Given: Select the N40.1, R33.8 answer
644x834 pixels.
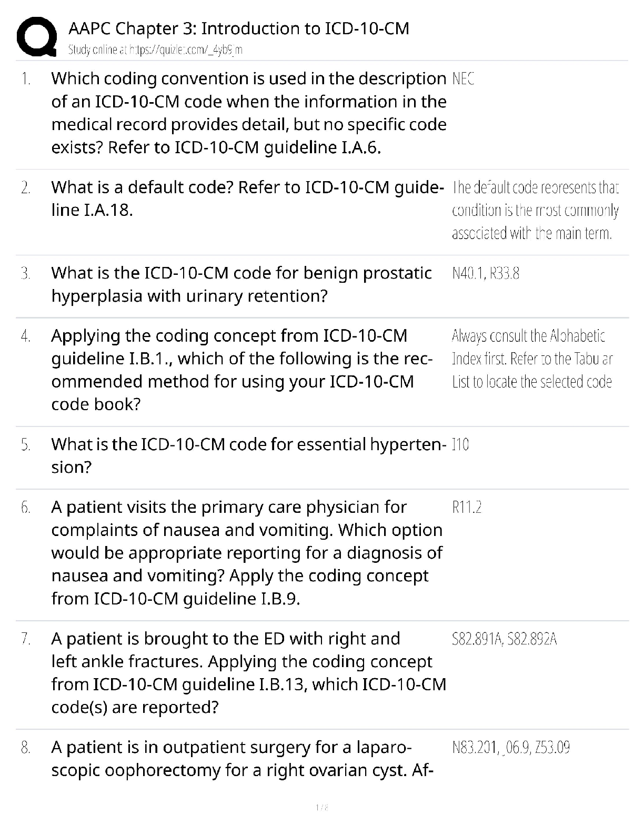Looking at the screenshot, I should coord(486,273).
